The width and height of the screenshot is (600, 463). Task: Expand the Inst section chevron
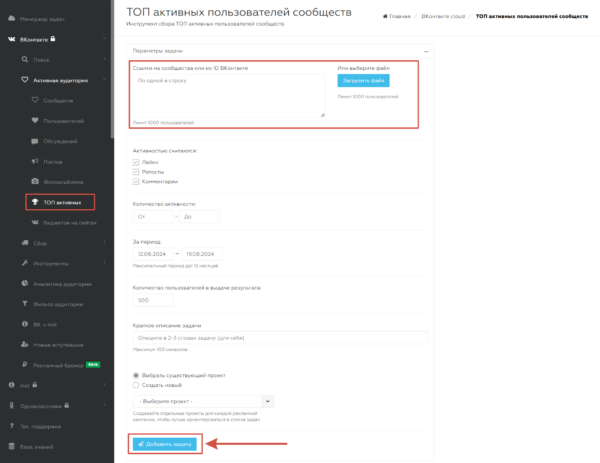pyautogui.click(x=104, y=385)
